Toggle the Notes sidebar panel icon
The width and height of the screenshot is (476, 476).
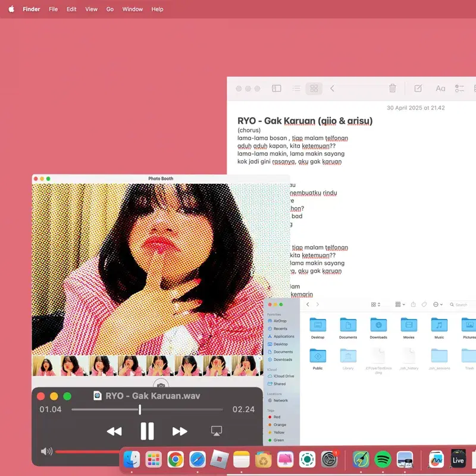[276, 88]
